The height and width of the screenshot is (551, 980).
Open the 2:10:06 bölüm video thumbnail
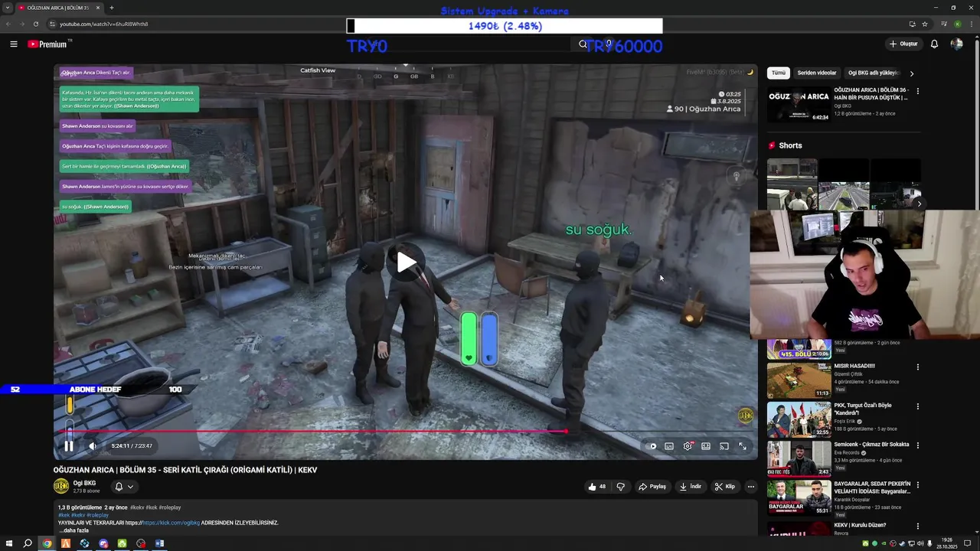pos(799,350)
